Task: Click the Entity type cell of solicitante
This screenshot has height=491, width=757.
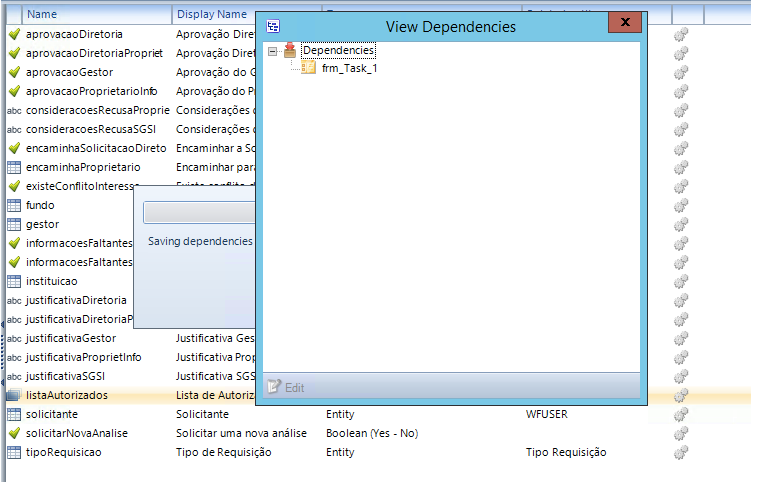Action: click(x=340, y=414)
